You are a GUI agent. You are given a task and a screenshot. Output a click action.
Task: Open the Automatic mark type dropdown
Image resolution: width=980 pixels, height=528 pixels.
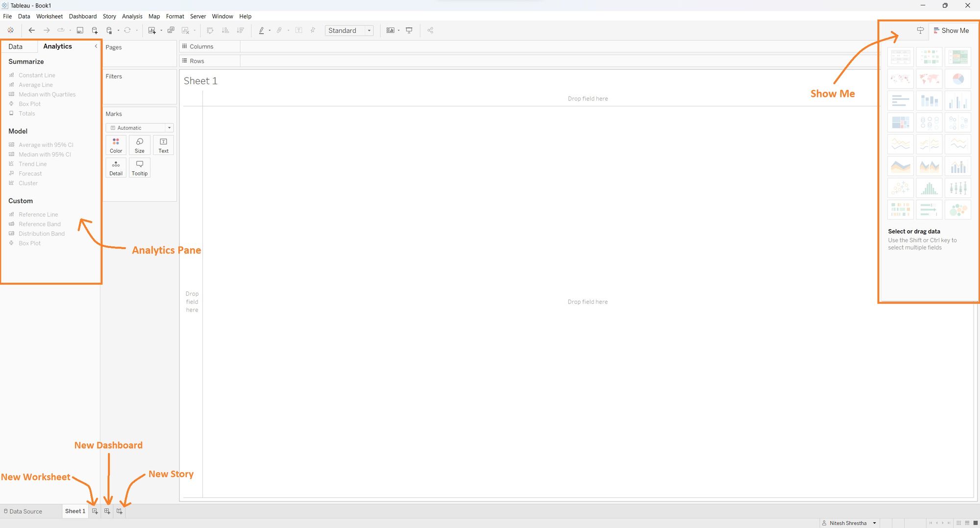coord(140,128)
